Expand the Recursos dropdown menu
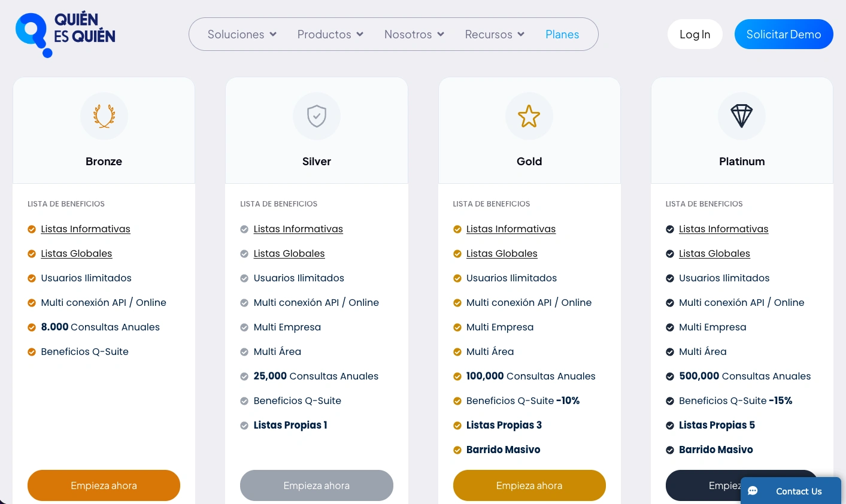The image size is (846, 504). coord(495,34)
